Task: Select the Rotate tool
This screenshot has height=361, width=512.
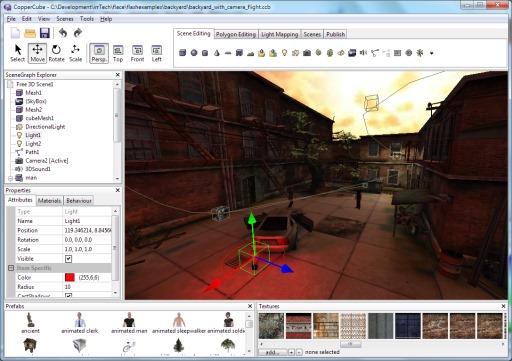Action: [56, 53]
